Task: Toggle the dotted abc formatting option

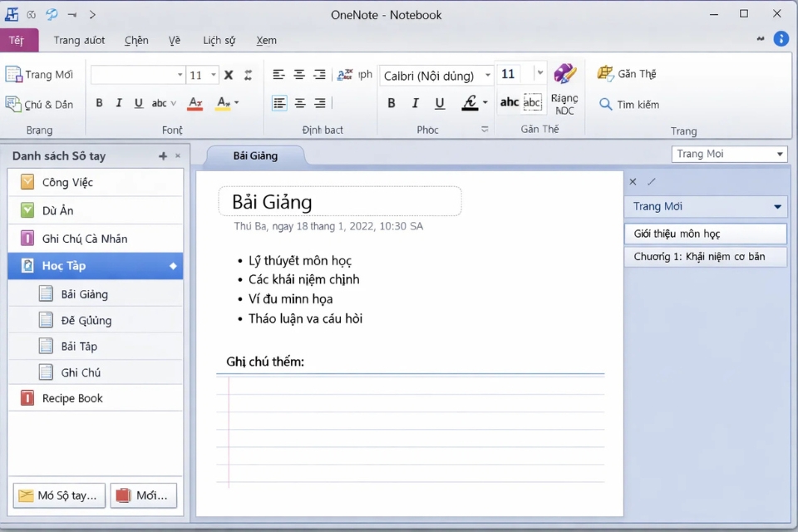Action: [531, 103]
